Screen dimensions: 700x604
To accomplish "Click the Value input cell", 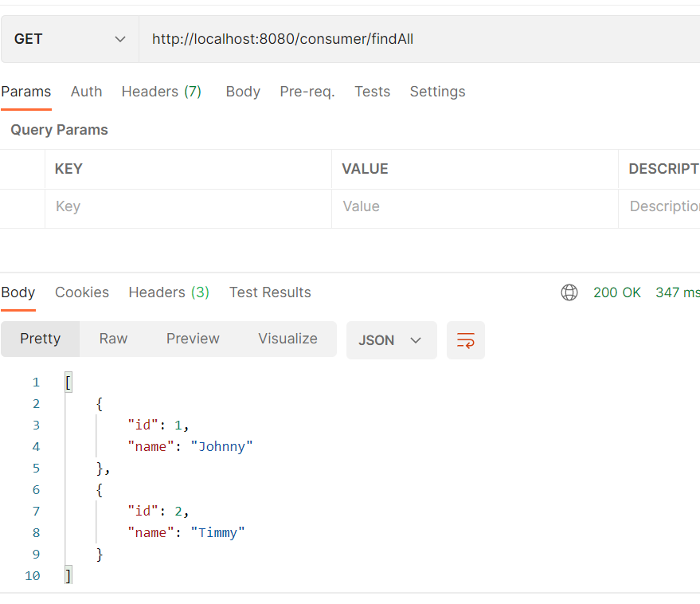I will 475,209.
